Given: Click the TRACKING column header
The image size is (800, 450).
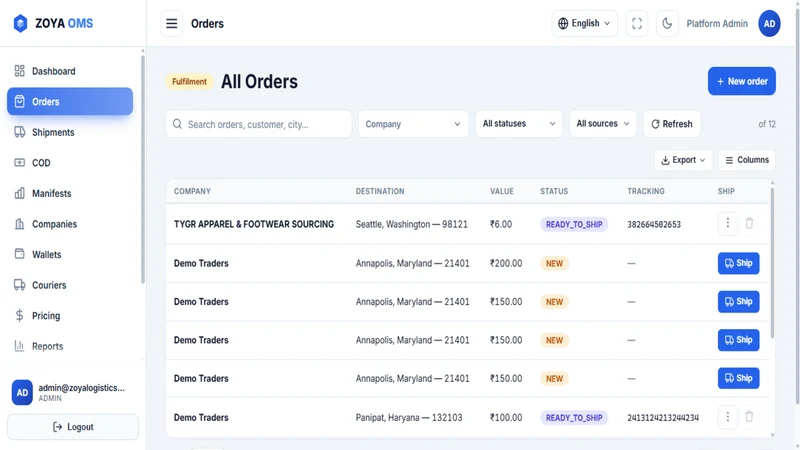Looking at the screenshot, I should (646, 191).
